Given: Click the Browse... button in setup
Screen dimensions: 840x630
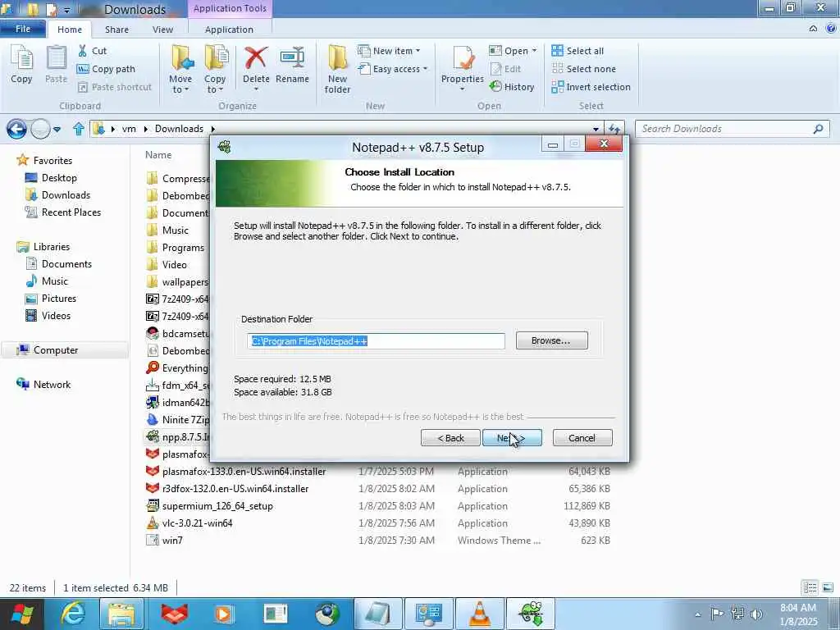Looking at the screenshot, I should click(552, 340).
